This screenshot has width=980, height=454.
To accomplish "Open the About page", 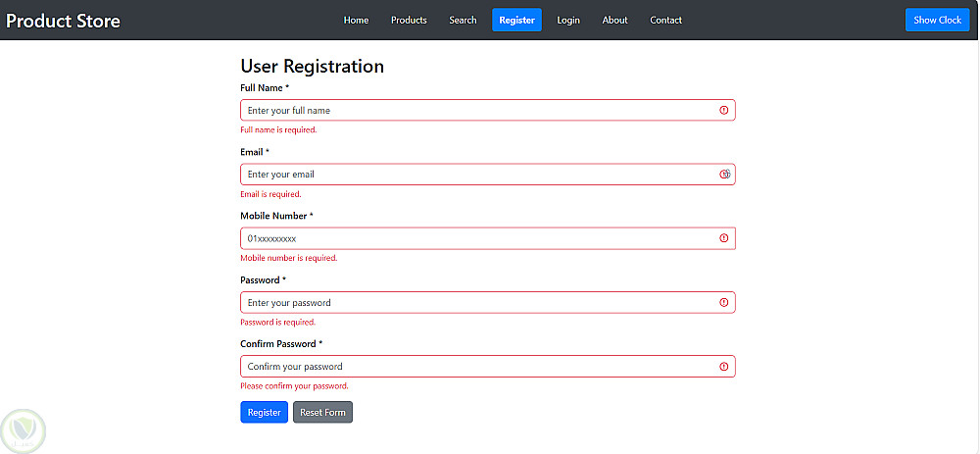I will [615, 20].
